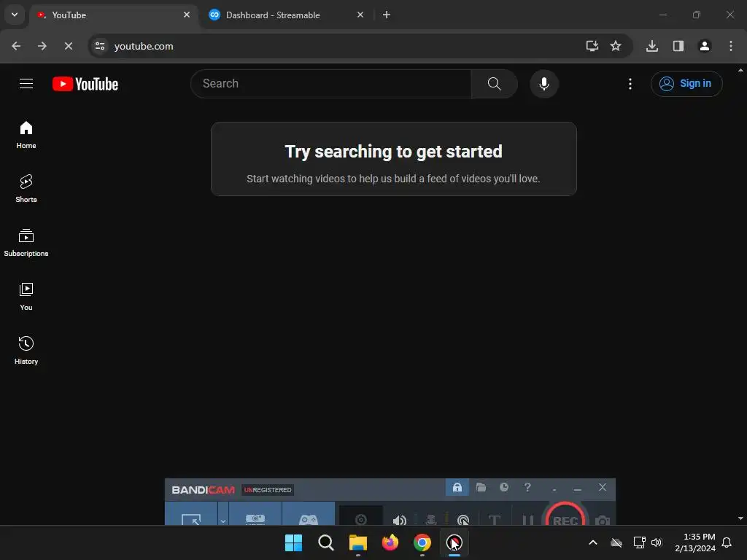Viewport: 747px width, 560px height.
Task: Install YouTube app from address bar
Action: point(592,46)
